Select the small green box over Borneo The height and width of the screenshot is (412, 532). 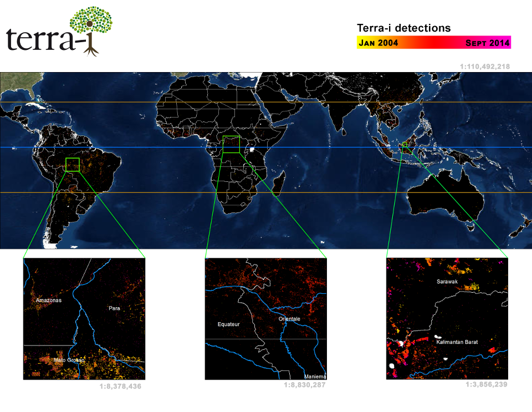pyautogui.click(x=405, y=146)
